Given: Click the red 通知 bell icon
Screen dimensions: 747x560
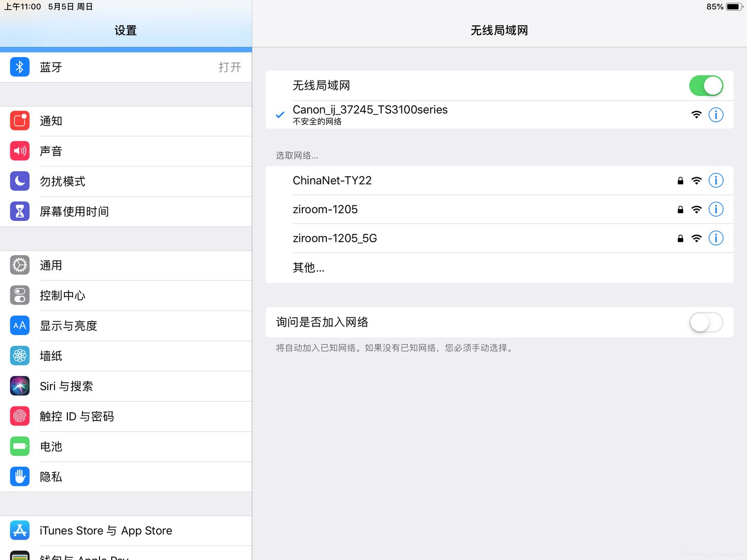Looking at the screenshot, I should point(19,121).
